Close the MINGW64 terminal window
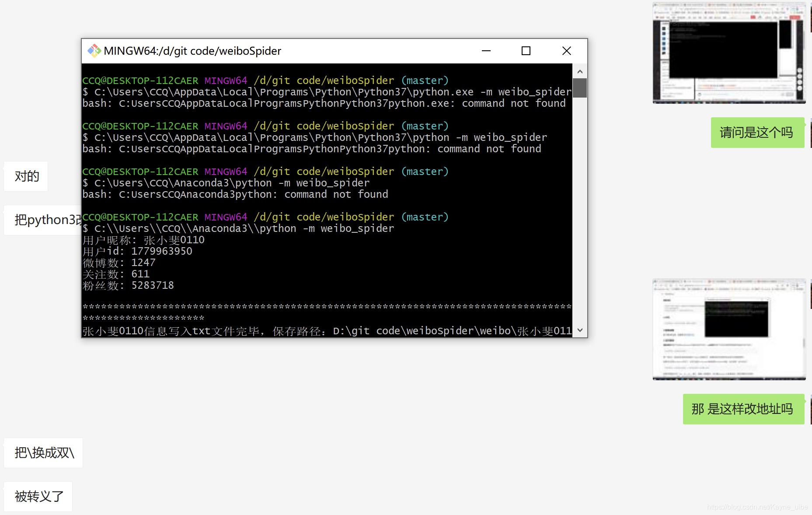 [x=567, y=51]
